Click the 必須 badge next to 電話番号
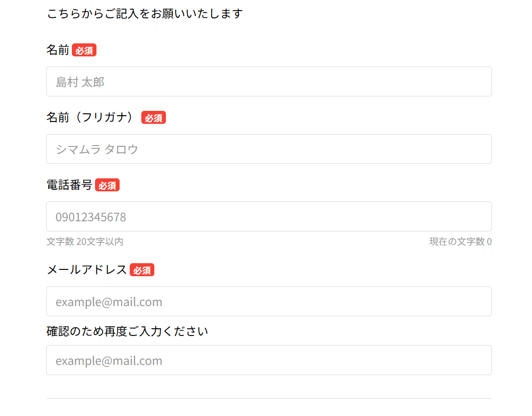 coord(107,185)
